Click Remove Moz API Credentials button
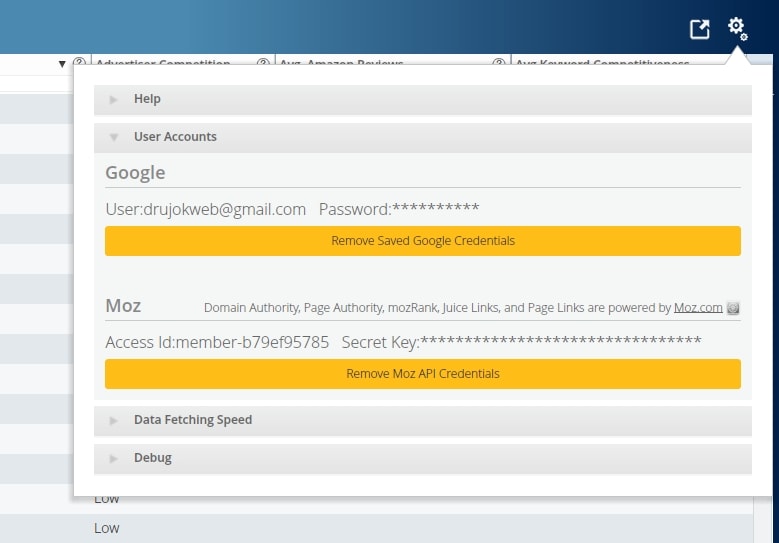This screenshot has height=543, width=779. tap(423, 374)
